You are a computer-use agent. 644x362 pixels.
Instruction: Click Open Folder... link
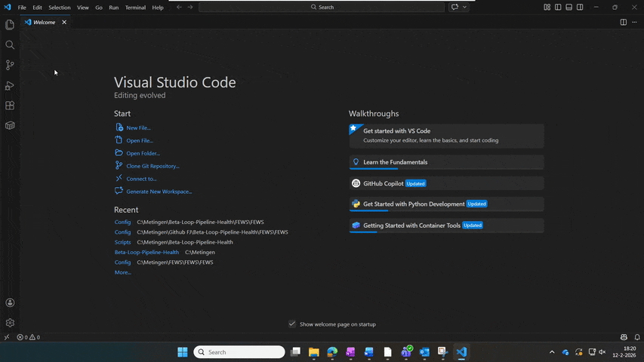(143, 153)
